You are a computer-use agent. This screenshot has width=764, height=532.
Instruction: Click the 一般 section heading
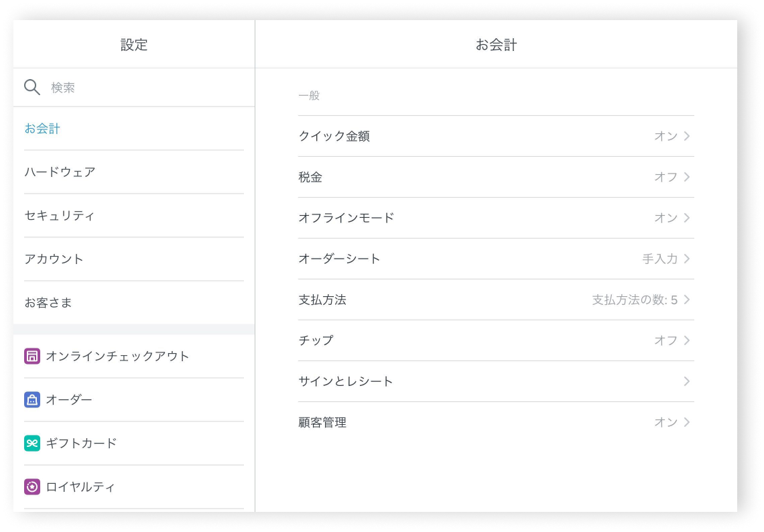(309, 96)
